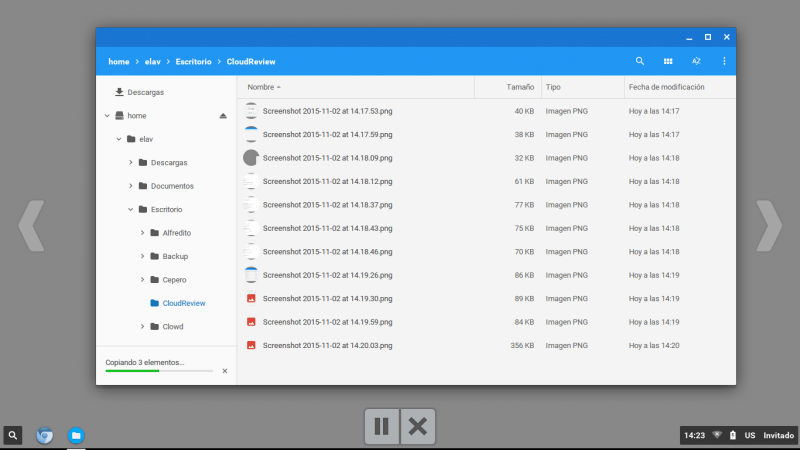Image resolution: width=800 pixels, height=450 pixels.
Task: Switch to grid view with the thumbnails icon
Action: click(x=668, y=61)
